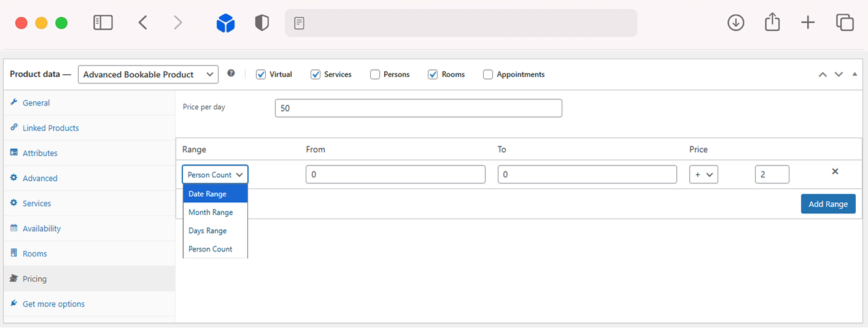Viewport: 868px width, 328px height.
Task: Click the help question mark icon
Action: pyautogui.click(x=231, y=73)
